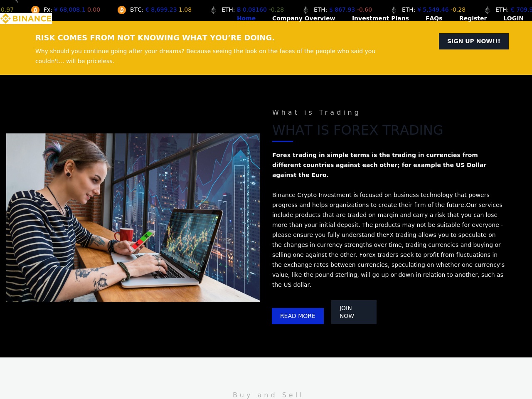Click the JOIN NOW button
Screen dimensions: 532x399
pos(354,312)
